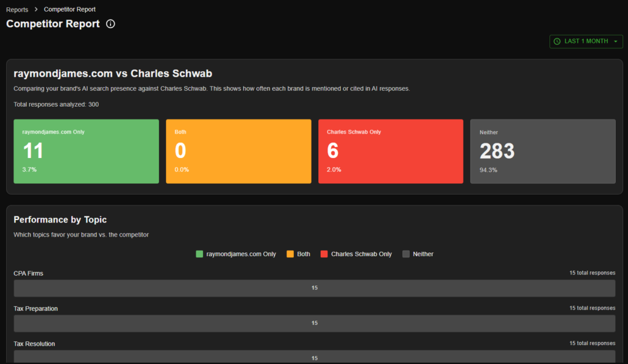The width and height of the screenshot is (628, 364).
Task: Select the Both orange card
Action: pos(239,151)
